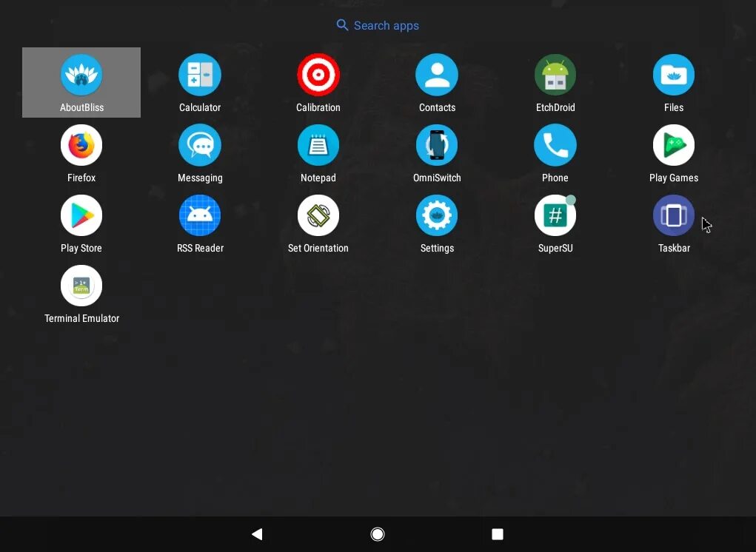Tap the Home navigation button
The image size is (756, 552).
pyautogui.click(x=378, y=534)
